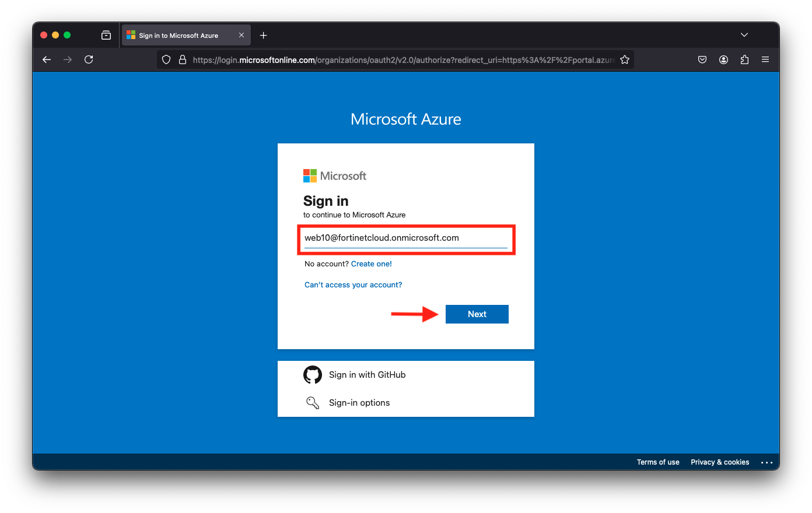Click the macOS green maximize button
Image resolution: width=812 pixels, height=513 pixels.
[x=67, y=35]
